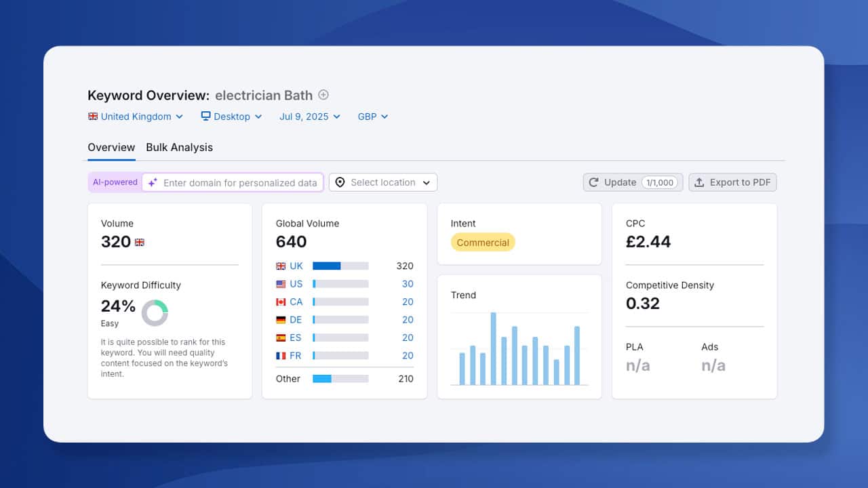868x488 pixels.
Task: Click the France flag icon in Global Volume
Action: pos(281,356)
